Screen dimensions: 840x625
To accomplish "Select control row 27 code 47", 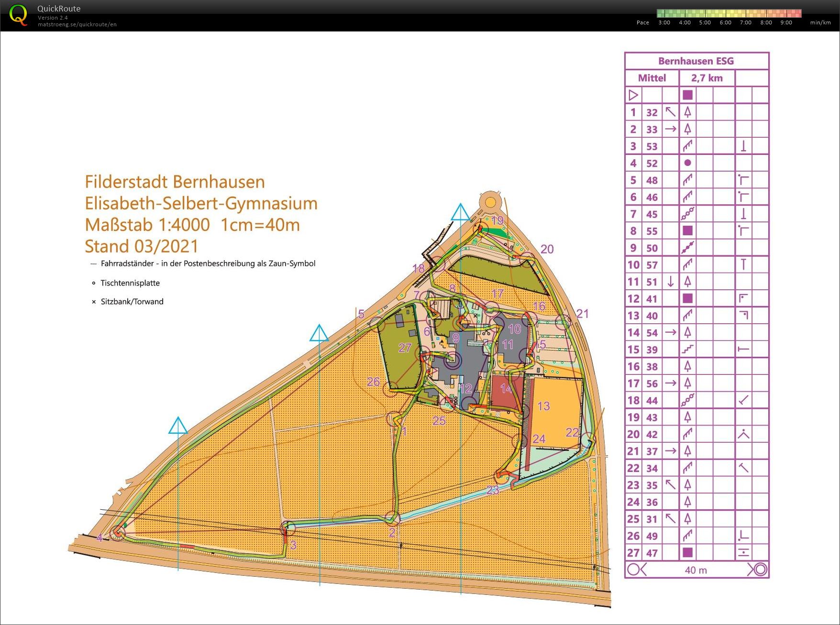I will pos(652,553).
